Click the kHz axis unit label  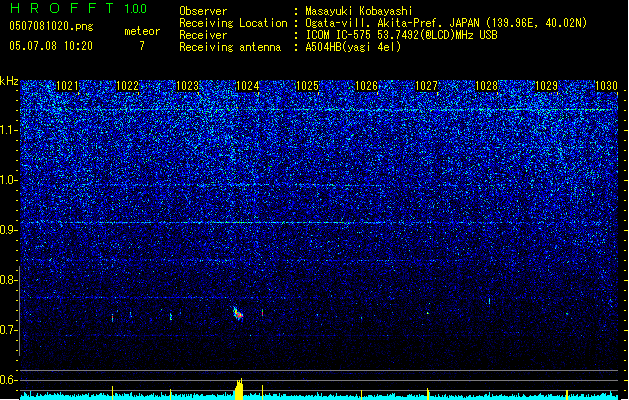pyautogui.click(x=9, y=81)
